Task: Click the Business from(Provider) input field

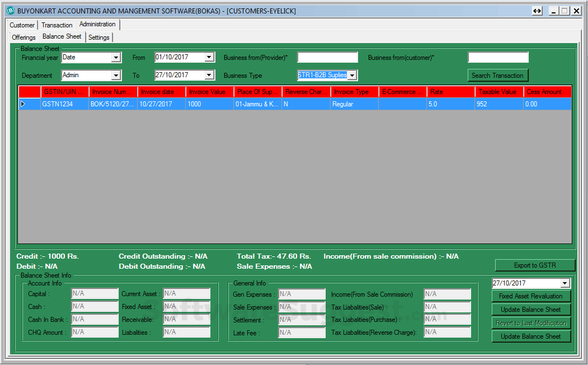Action: [x=327, y=57]
